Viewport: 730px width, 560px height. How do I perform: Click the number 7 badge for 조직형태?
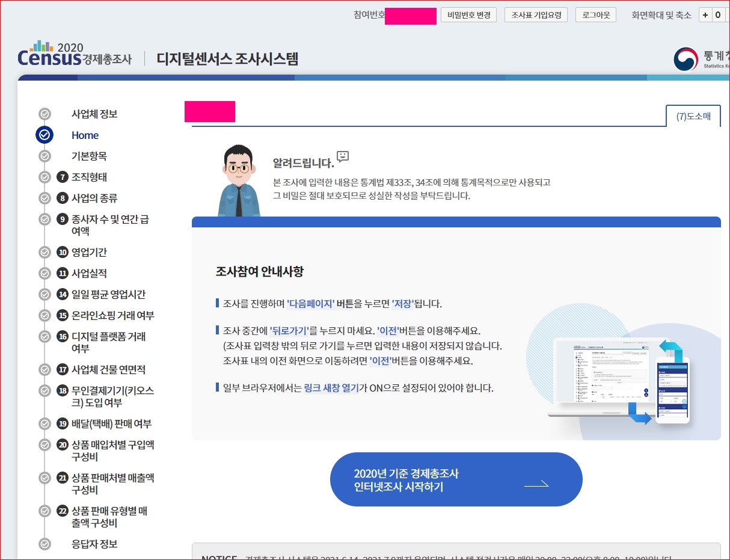tap(63, 177)
